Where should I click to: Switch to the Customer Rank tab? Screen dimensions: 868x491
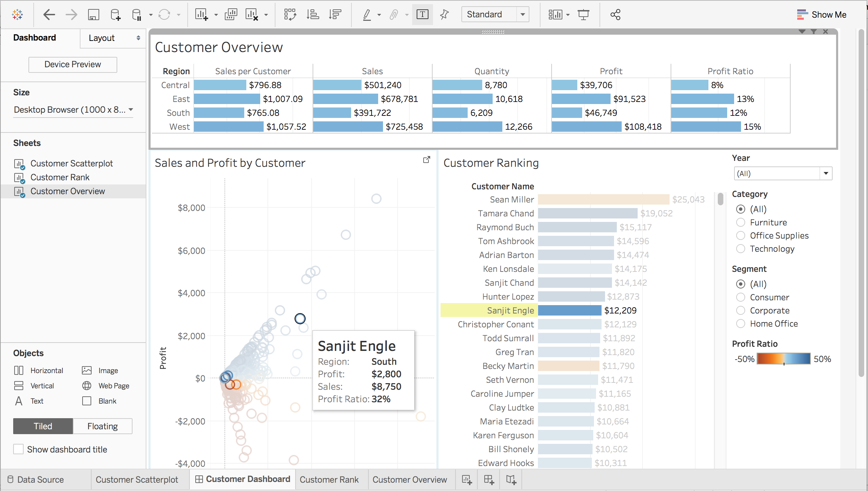(329, 480)
